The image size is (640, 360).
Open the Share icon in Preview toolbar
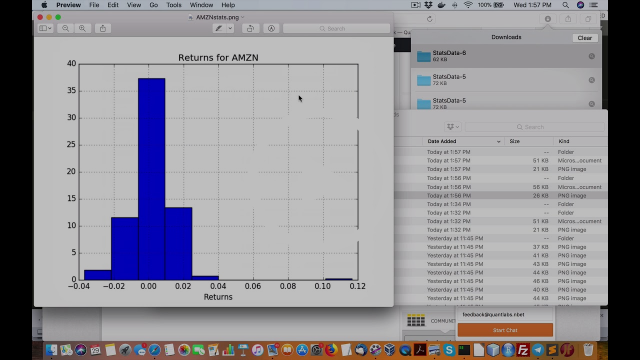[x=103, y=29]
